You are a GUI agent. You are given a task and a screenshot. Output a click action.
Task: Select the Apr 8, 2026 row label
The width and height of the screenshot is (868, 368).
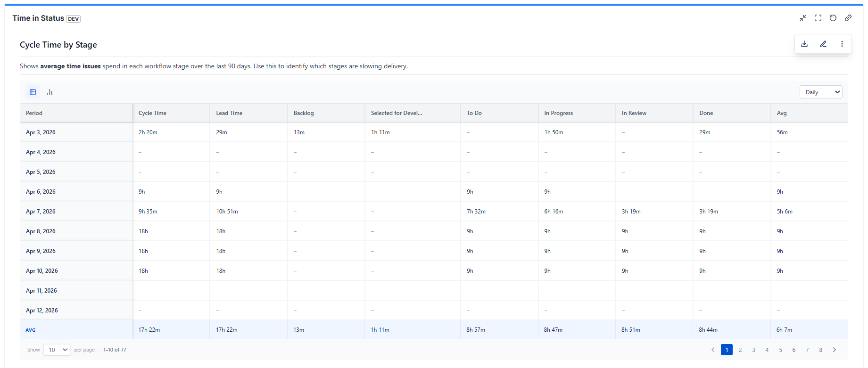click(41, 231)
